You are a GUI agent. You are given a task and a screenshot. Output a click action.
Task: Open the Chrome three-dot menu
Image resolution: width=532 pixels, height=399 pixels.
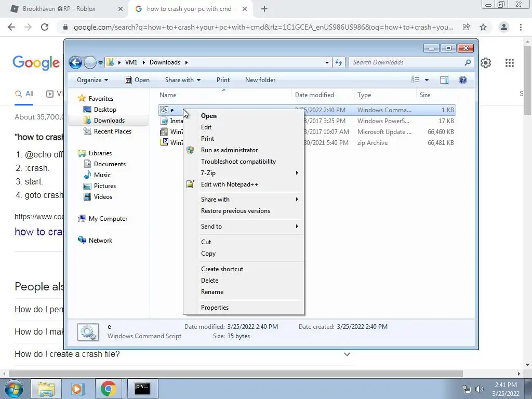(x=521, y=27)
